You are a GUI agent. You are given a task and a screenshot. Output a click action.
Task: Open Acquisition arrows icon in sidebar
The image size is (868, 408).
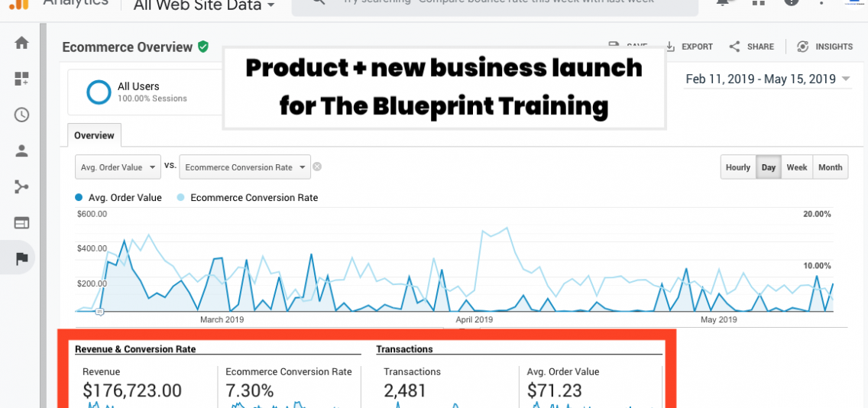tap(21, 186)
